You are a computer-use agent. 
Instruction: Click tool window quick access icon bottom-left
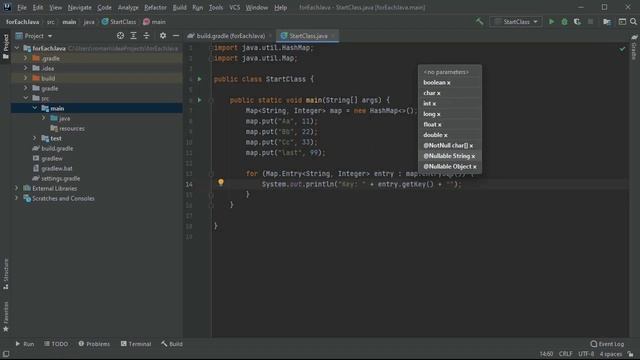[x=6, y=354]
